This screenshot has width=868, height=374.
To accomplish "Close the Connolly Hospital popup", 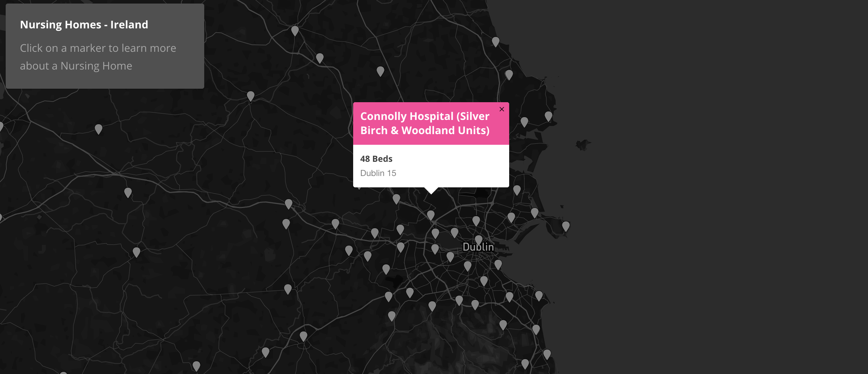I will (x=502, y=109).
